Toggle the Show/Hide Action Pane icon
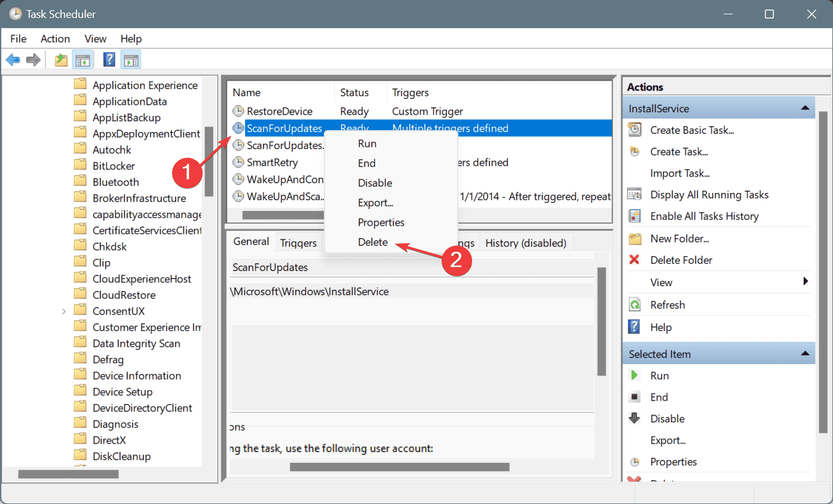This screenshot has width=833, height=504. click(131, 60)
